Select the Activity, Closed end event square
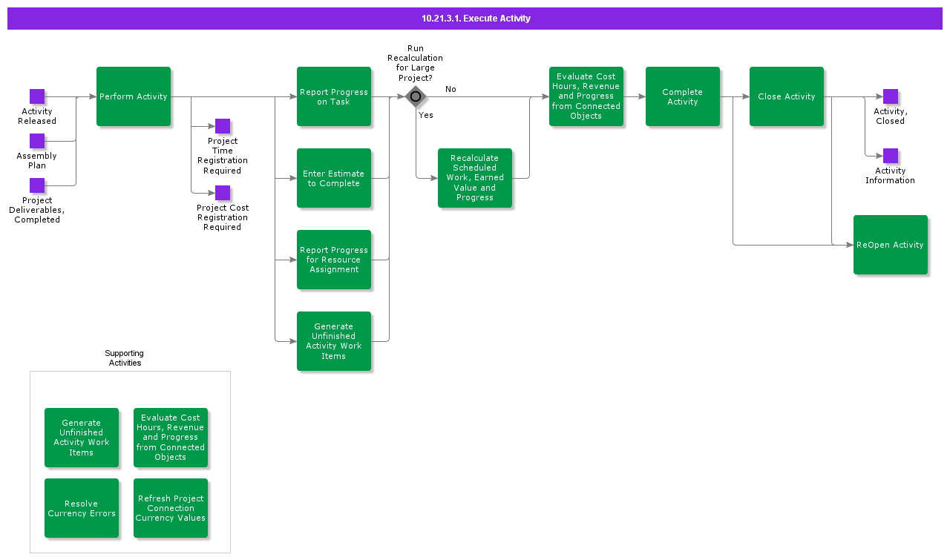 tap(891, 96)
